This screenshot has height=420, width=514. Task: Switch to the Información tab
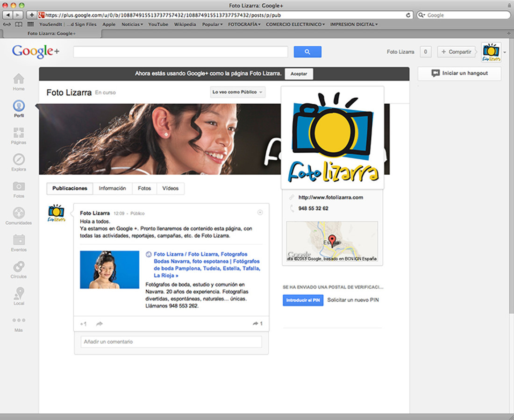pyautogui.click(x=113, y=189)
